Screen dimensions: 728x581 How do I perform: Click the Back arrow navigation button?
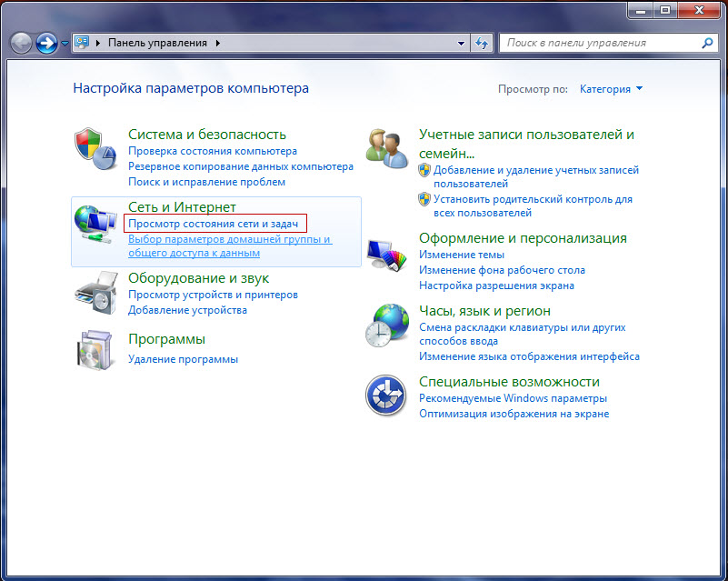click(x=21, y=44)
